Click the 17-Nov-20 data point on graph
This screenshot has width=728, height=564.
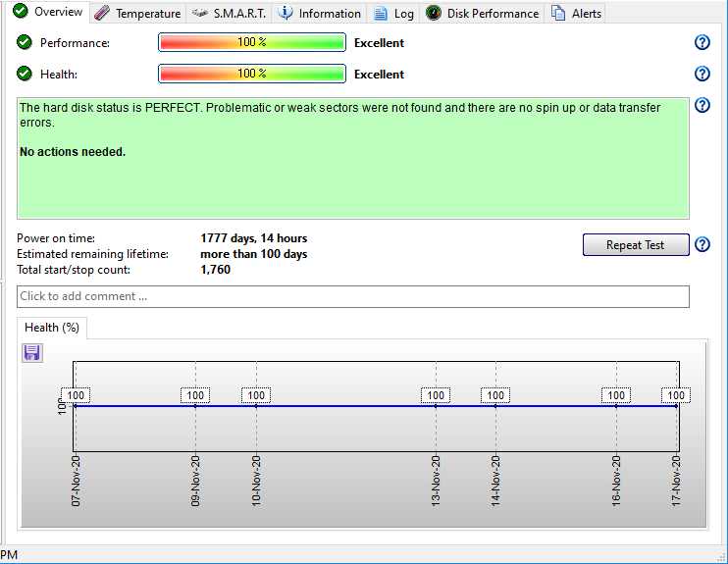[x=676, y=406]
